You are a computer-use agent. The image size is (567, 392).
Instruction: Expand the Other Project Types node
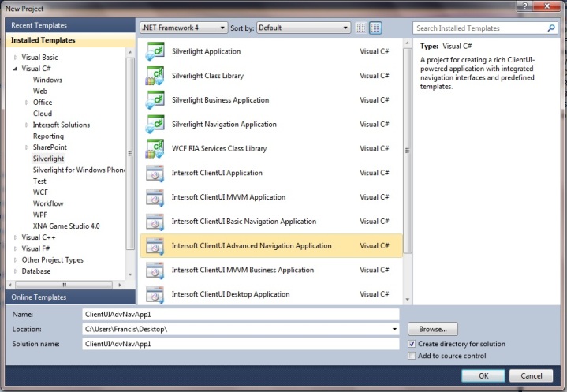click(16, 259)
